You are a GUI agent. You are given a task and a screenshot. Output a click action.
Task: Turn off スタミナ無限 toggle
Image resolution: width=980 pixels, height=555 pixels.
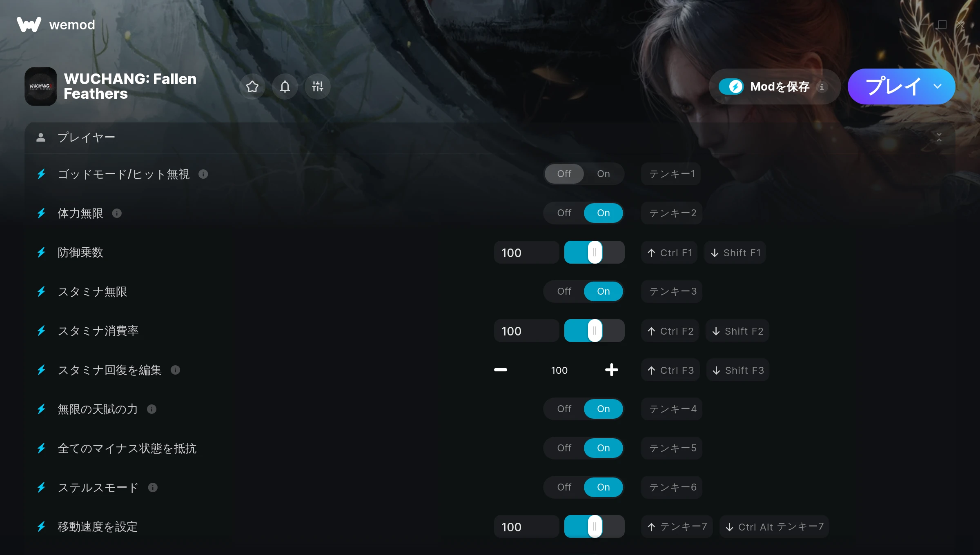pyautogui.click(x=564, y=291)
